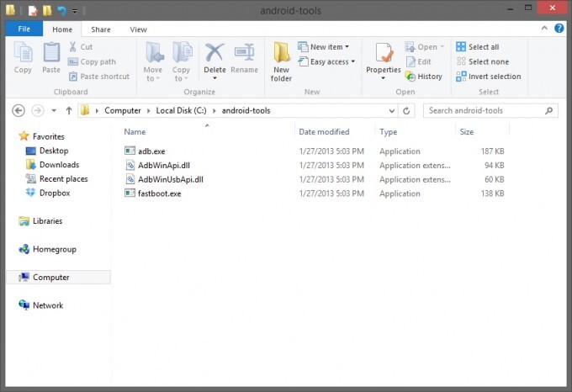The image size is (572, 392).
Task: Select the fastboot.exe file
Action: 159,193
